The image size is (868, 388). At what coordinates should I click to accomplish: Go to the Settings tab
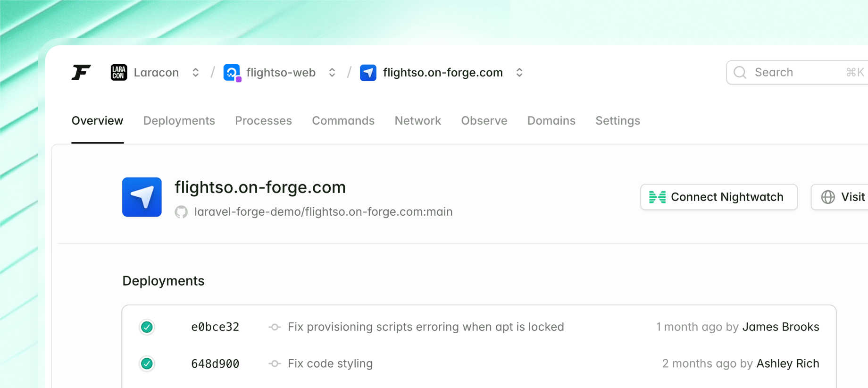[x=618, y=121]
